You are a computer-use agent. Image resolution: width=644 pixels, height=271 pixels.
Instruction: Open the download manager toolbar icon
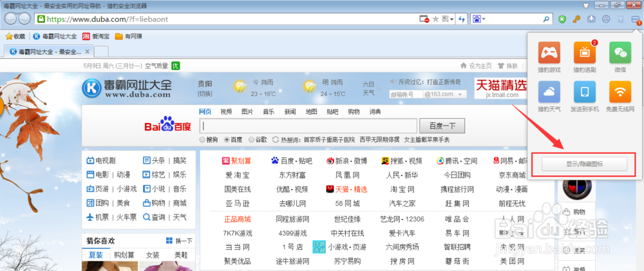[x=591, y=19]
